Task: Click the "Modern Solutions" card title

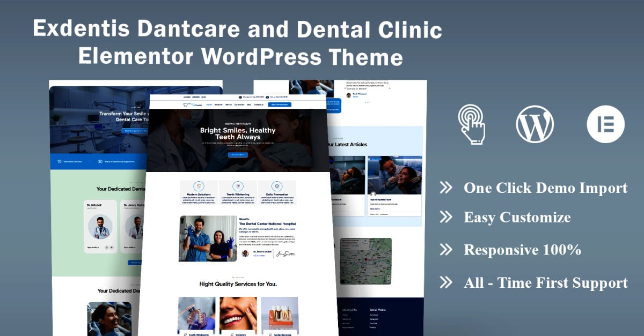Action: (x=199, y=194)
